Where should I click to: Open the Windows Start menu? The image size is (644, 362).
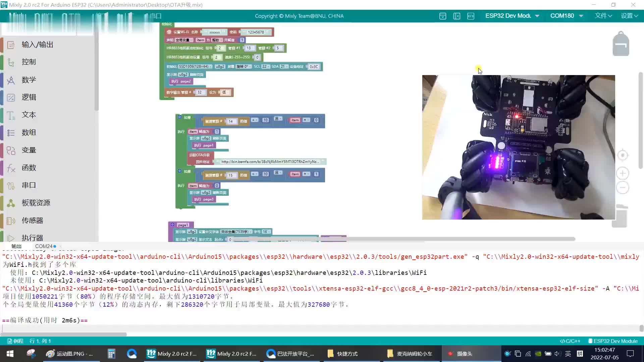[10, 354]
